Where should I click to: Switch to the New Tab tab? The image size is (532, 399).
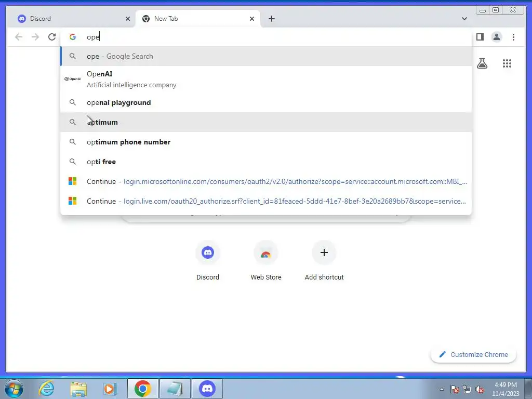197,19
